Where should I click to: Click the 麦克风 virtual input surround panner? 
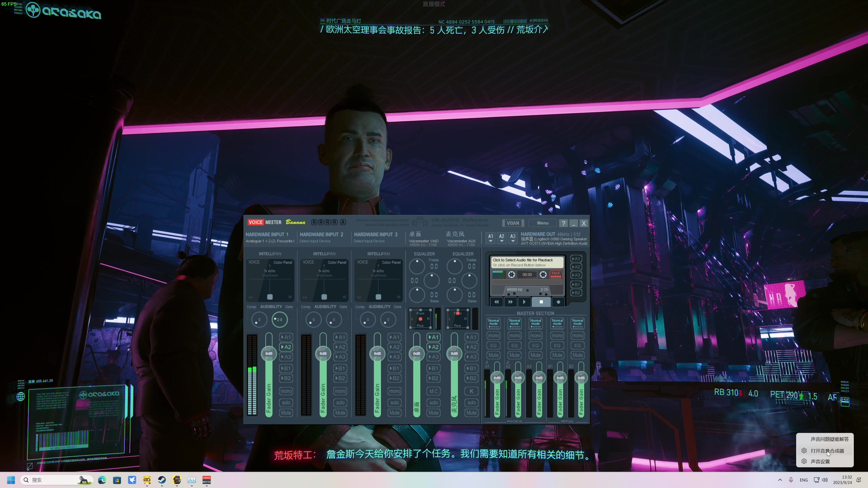(458, 319)
